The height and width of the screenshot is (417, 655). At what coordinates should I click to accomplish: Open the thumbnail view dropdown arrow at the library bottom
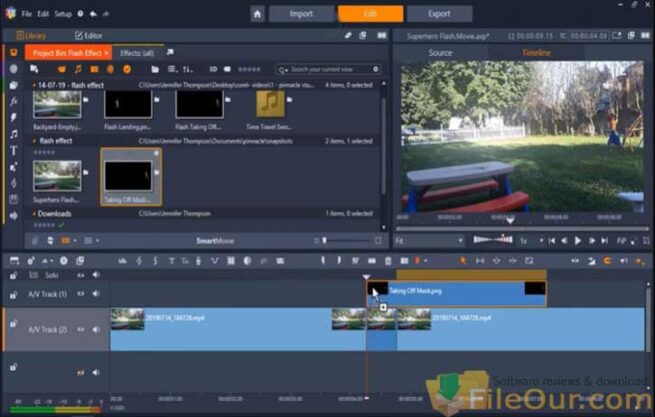coord(75,241)
